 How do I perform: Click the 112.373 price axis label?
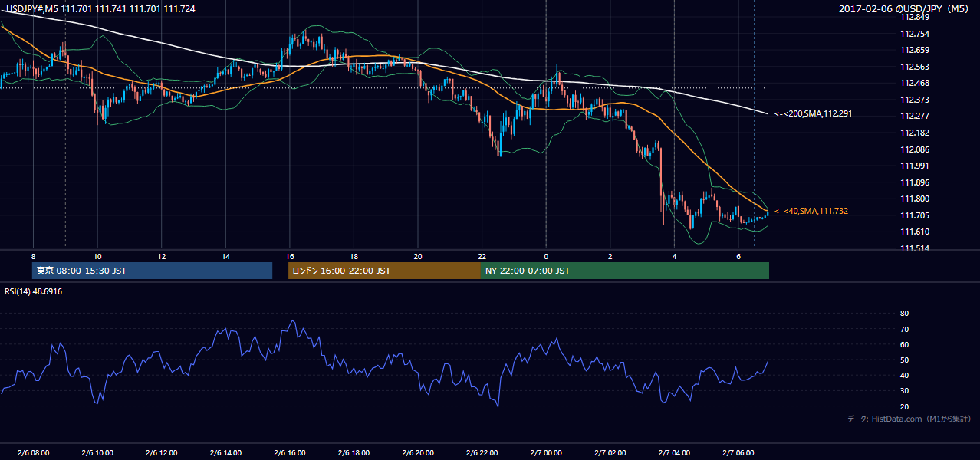point(913,100)
